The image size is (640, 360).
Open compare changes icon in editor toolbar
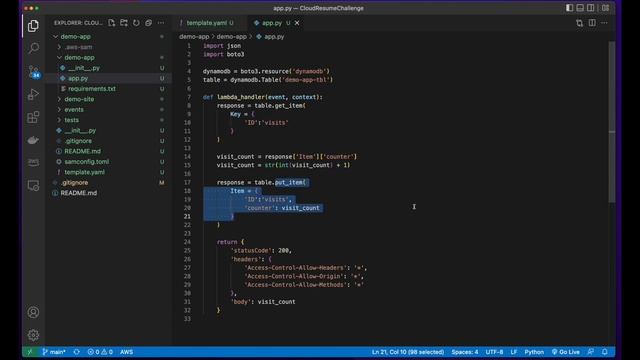pyautogui.click(x=579, y=23)
